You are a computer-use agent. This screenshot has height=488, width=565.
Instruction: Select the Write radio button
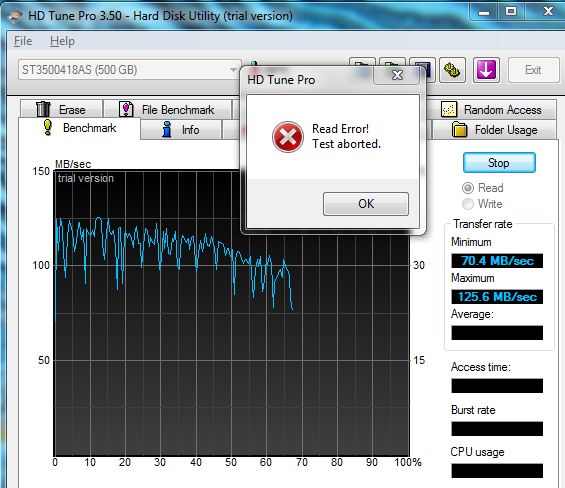[x=482, y=204]
